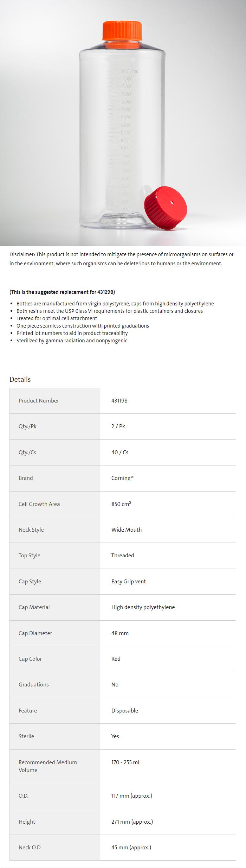Click the Disclaimer paragraph text
The height and width of the screenshot is (868, 246).
pyautogui.click(x=121, y=259)
